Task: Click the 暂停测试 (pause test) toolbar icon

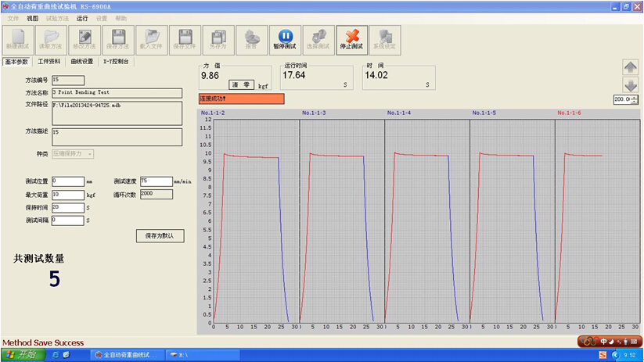Action: pyautogui.click(x=285, y=38)
